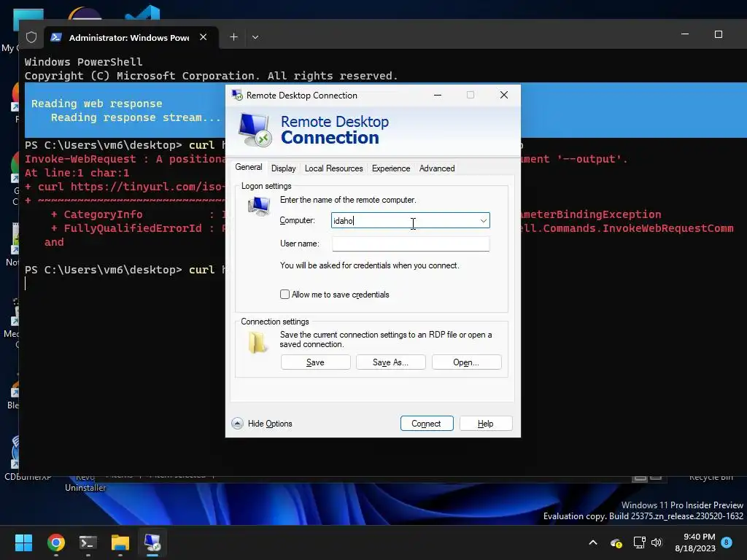747x560 pixels.
Task: Show hidden system tray icons
Action: (593, 542)
